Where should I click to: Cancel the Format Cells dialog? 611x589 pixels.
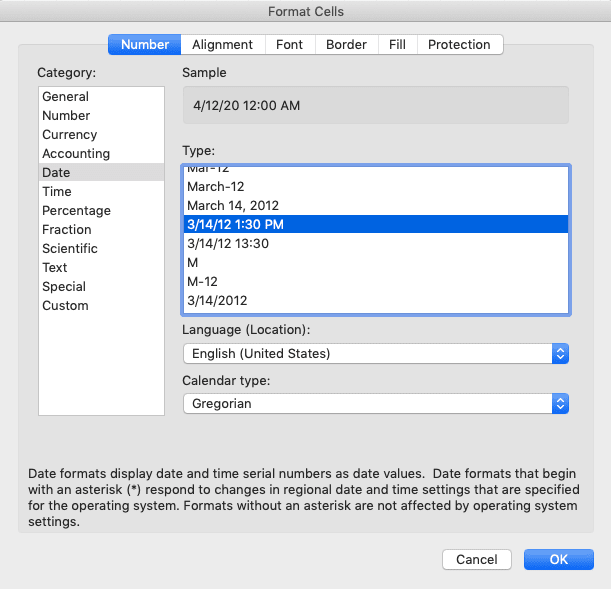pos(477,559)
